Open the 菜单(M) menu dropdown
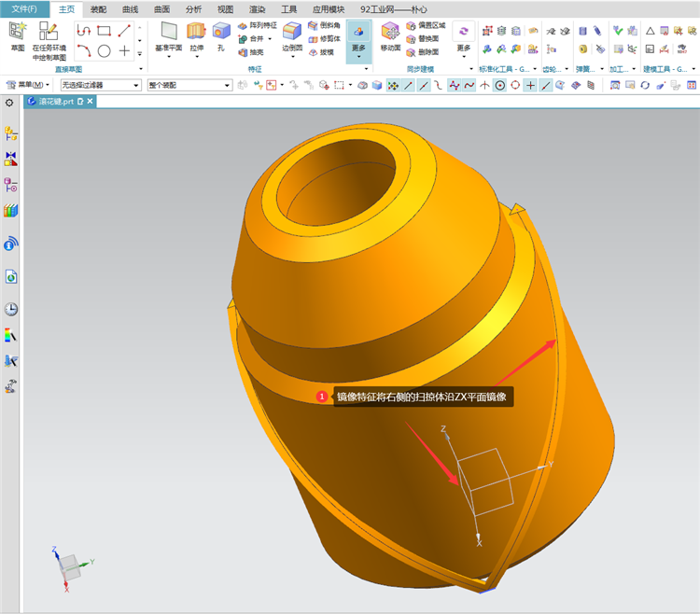 point(28,85)
